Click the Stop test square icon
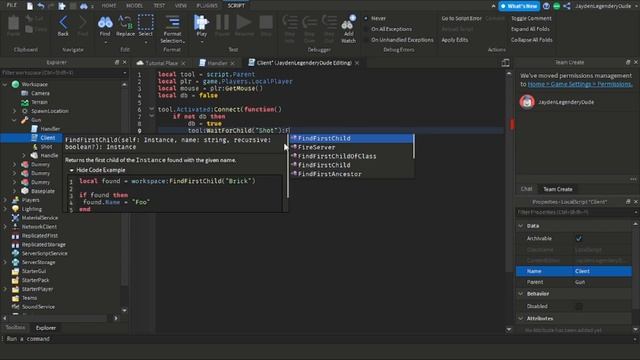640x360 pixels. [x=266, y=22]
